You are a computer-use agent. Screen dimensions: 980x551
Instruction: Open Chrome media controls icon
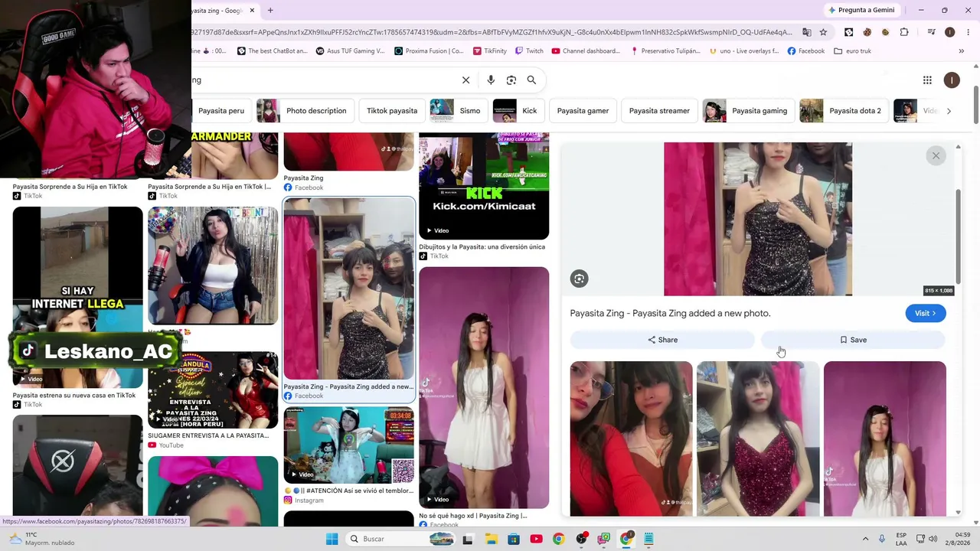point(931,32)
